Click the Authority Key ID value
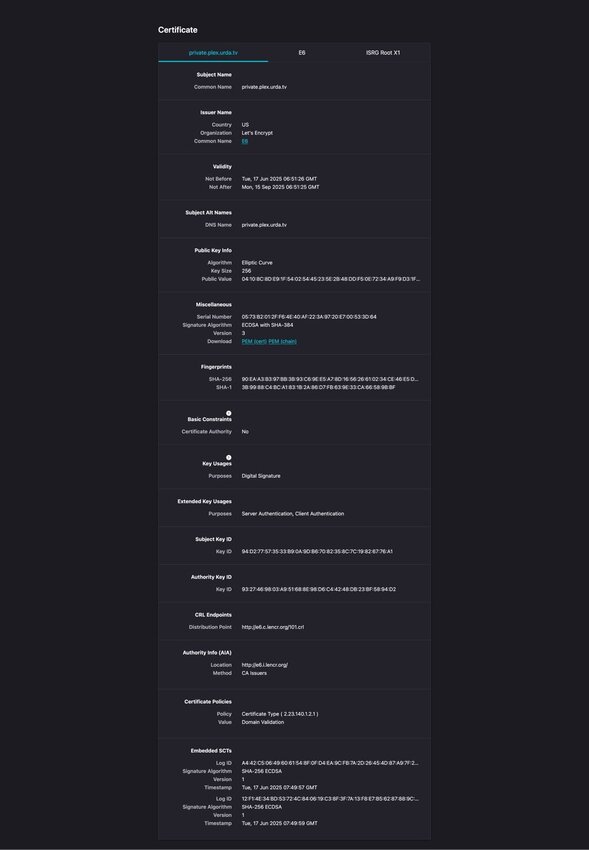Screen dimensions: 589x850 click(319, 589)
